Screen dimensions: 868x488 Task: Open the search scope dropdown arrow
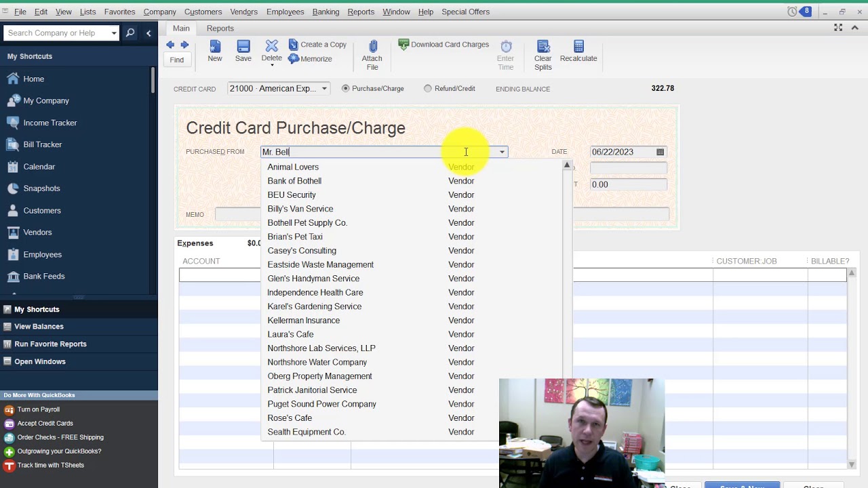114,33
